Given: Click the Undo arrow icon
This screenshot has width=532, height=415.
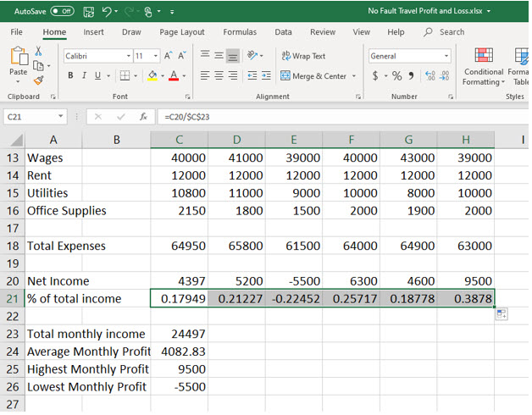Looking at the screenshot, I should click(107, 12).
